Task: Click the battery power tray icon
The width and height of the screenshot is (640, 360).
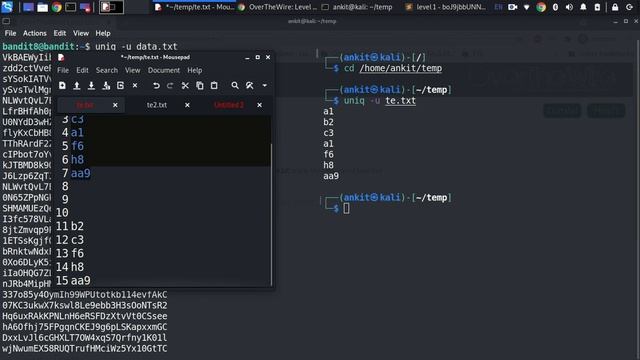Action: [597, 7]
